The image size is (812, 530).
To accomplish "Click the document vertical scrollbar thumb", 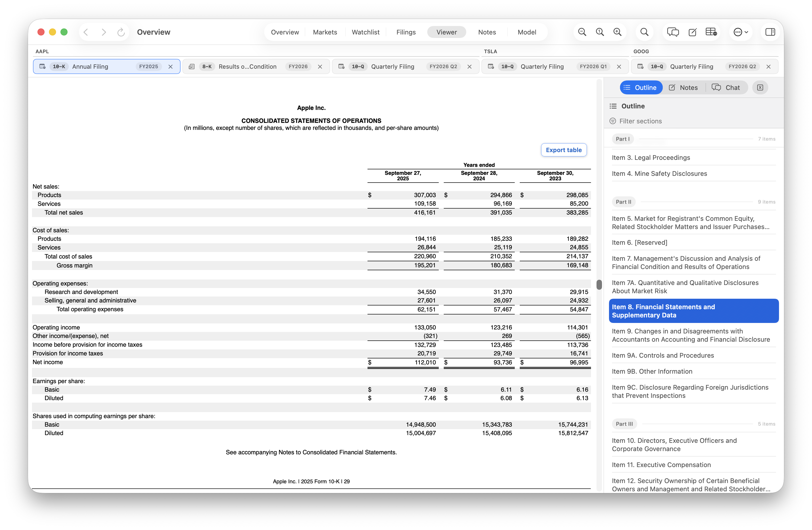I will (599, 284).
